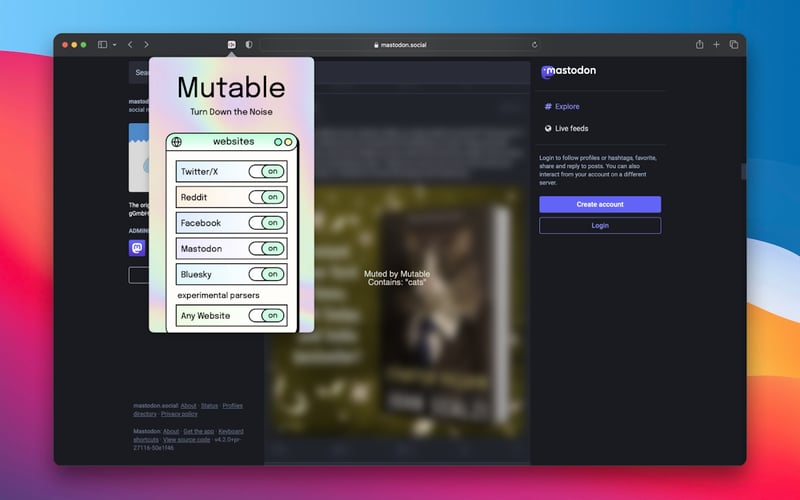The height and width of the screenshot is (500, 800).
Task: Click the hashtag icon beside Explore
Action: 548,107
